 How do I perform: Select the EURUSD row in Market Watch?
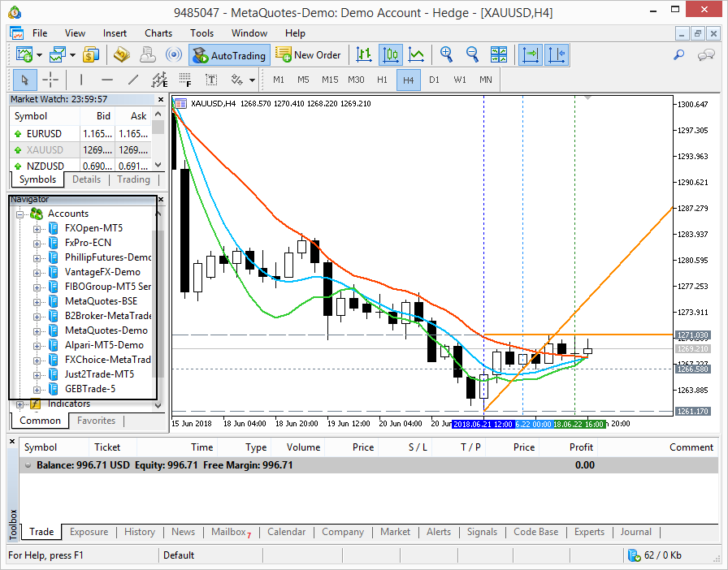point(80,134)
